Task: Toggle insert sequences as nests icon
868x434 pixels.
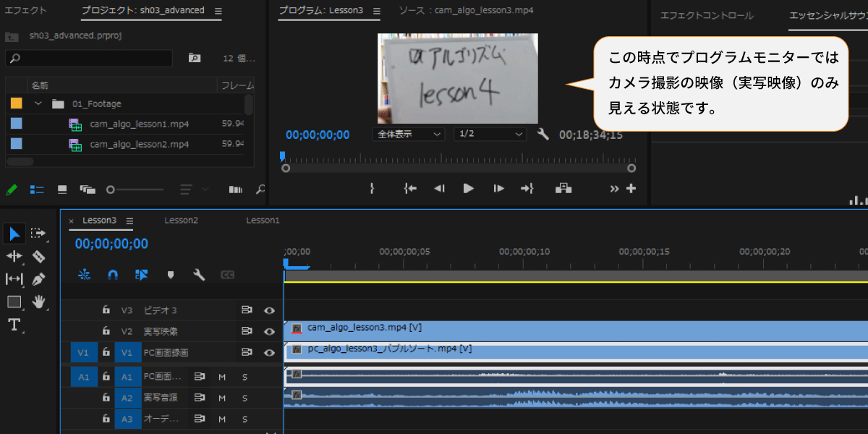Action: coord(85,274)
